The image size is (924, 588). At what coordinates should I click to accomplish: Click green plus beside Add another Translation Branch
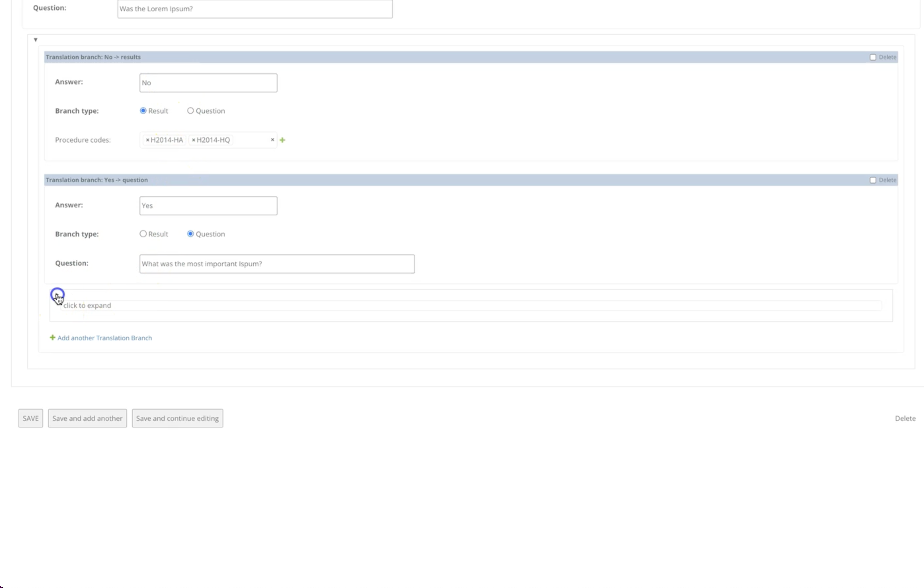[x=53, y=338]
